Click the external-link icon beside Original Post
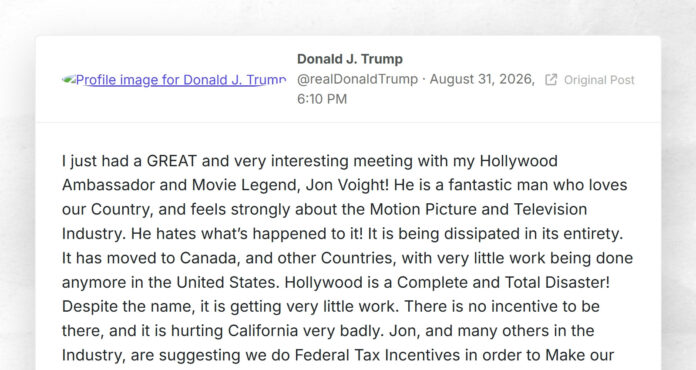Image resolution: width=696 pixels, height=370 pixels. click(x=551, y=80)
